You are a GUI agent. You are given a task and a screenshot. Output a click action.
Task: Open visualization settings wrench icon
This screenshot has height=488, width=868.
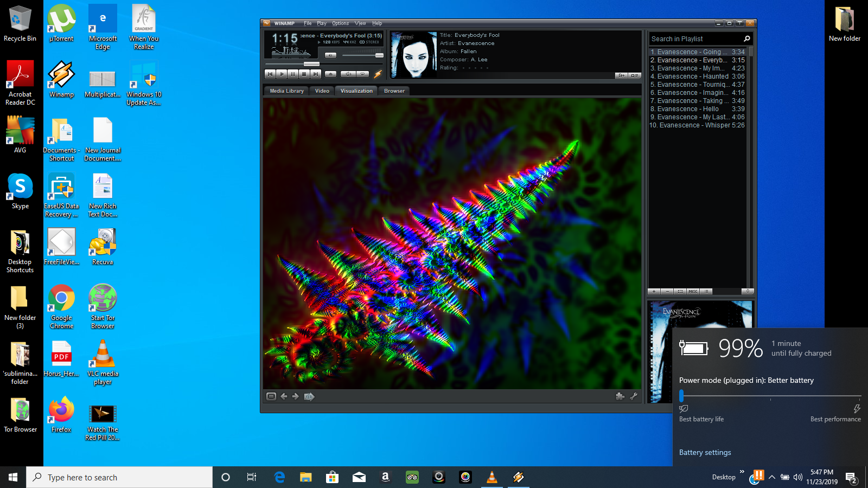click(x=634, y=396)
